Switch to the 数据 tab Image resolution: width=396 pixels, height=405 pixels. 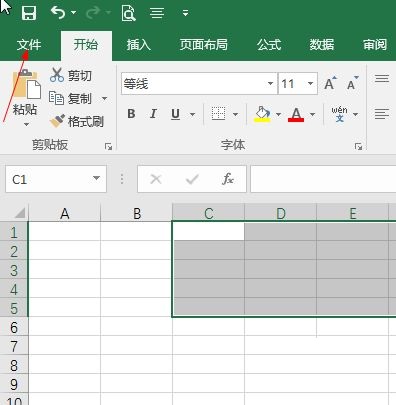[x=322, y=45]
